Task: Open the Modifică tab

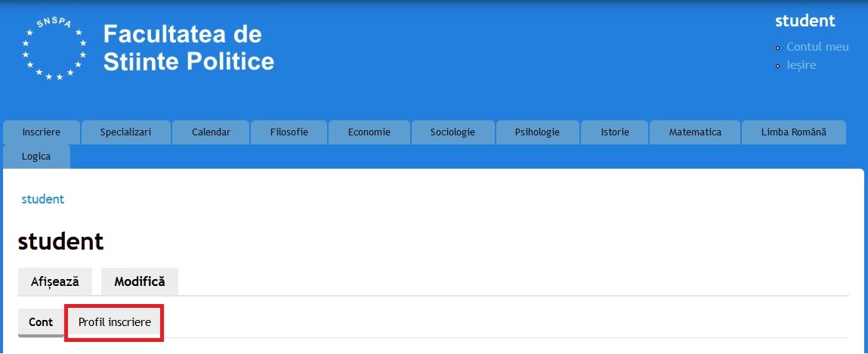Action: 140,281
